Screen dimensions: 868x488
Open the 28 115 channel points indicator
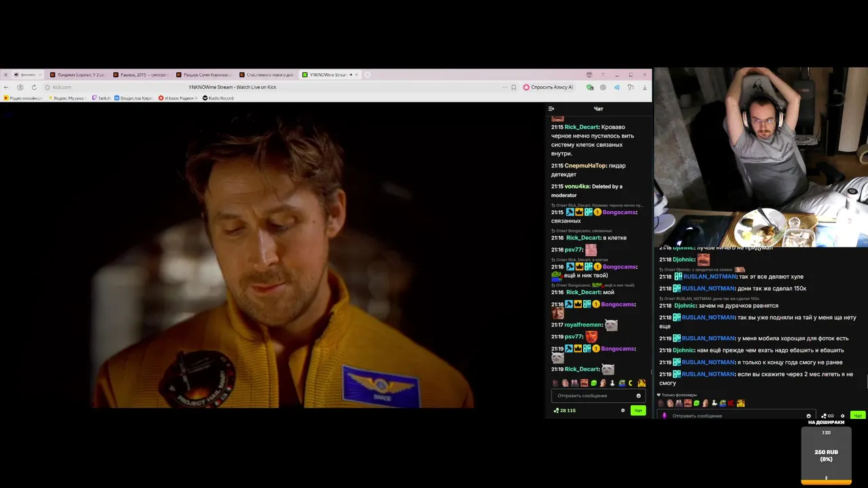coord(565,410)
